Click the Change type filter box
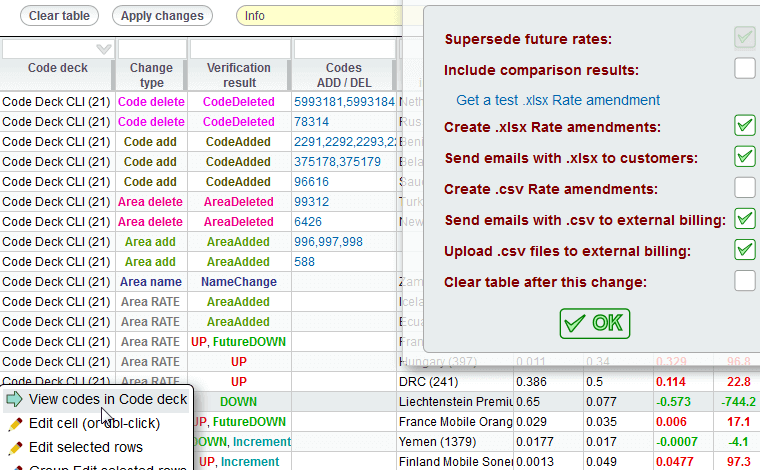Image resolution: width=760 pixels, height=470 pixels. (x=152, y=49)
